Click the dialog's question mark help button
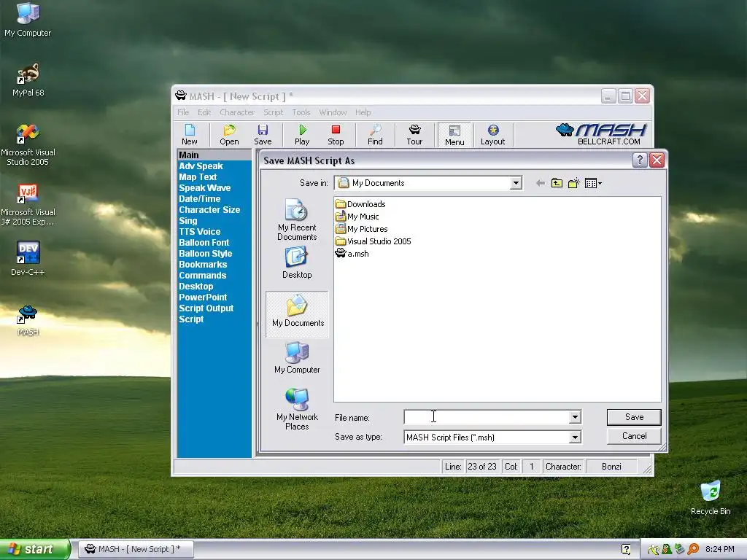This screenshot has width=747, height=560. tap(640, 160)
